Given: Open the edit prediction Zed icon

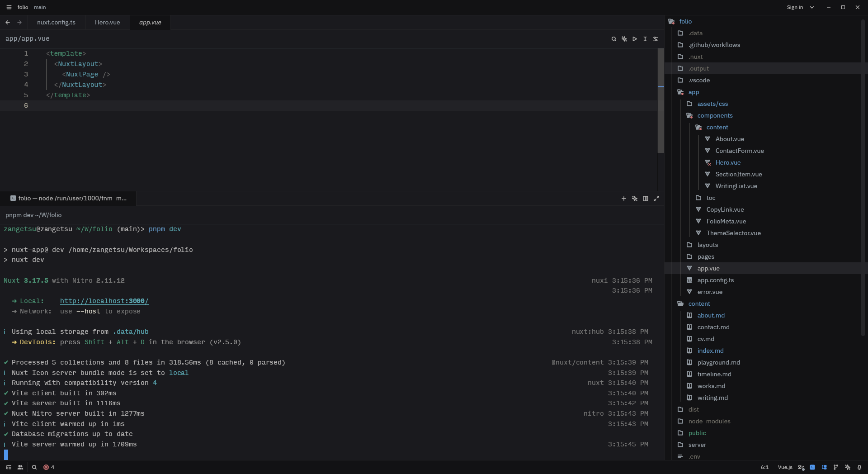Looking at the screenshot, I should (801, 467).
